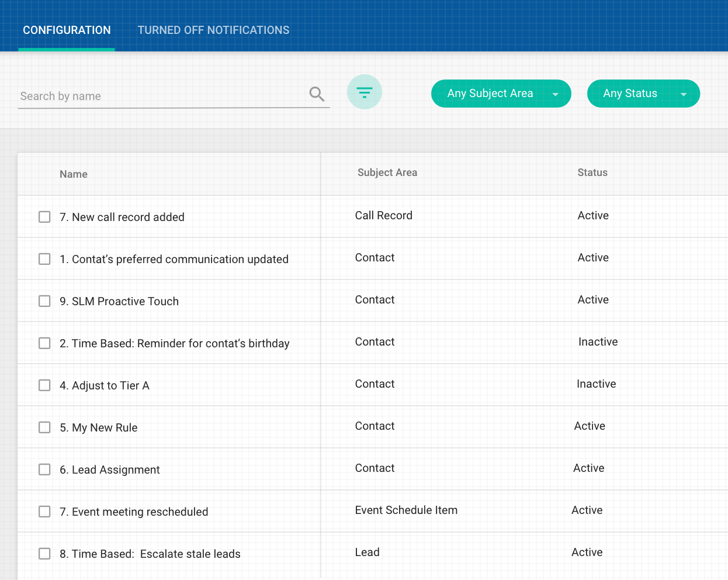The image size is (728, 580).
Task: Sort by the Status column header
Action: (x=592, y=172)
